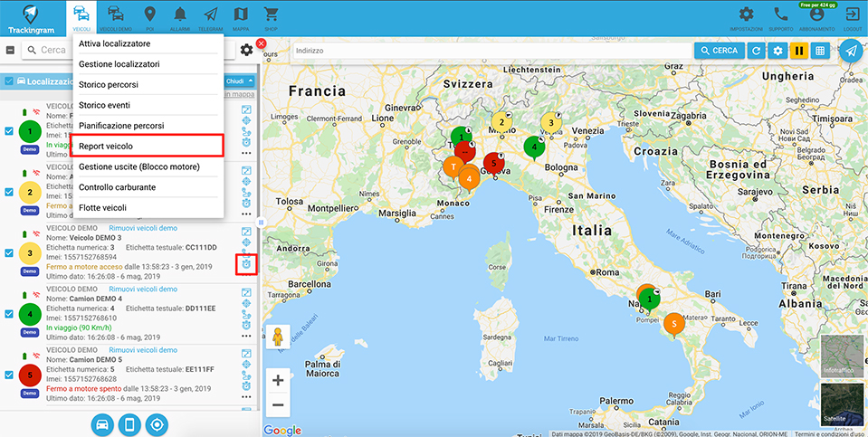The height and width of the screenshot is (437, 868).
Task: Click report clock icon for Camion DEMO 5
Action: tap(246, 386)
